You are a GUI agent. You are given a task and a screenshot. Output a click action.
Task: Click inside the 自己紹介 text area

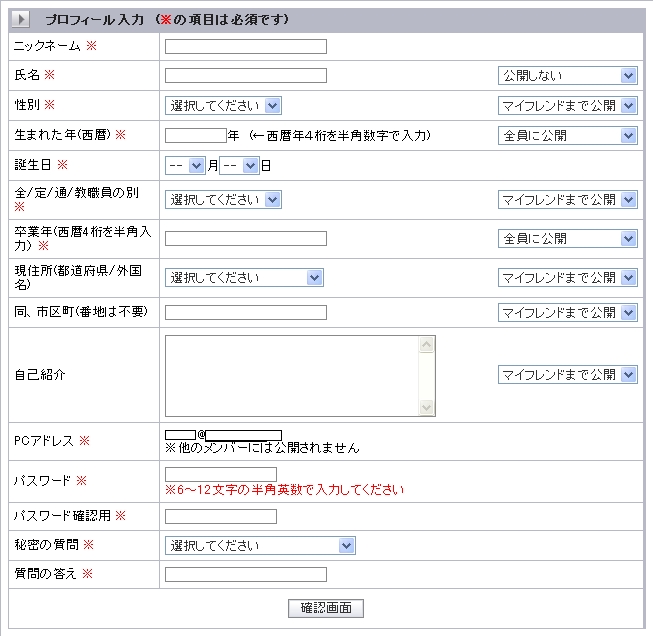pos(292,376)
